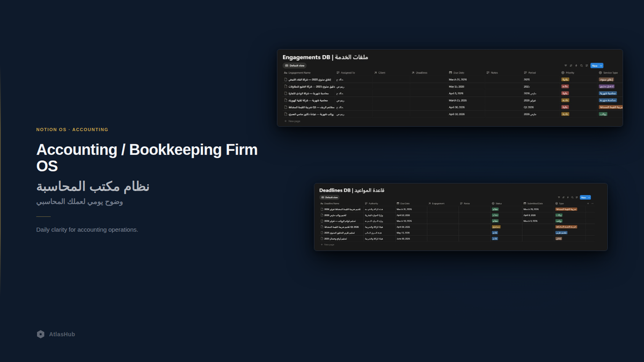Click the AtlasHub brand name text
The image size is (644, 362).
[x=62, y=334]
